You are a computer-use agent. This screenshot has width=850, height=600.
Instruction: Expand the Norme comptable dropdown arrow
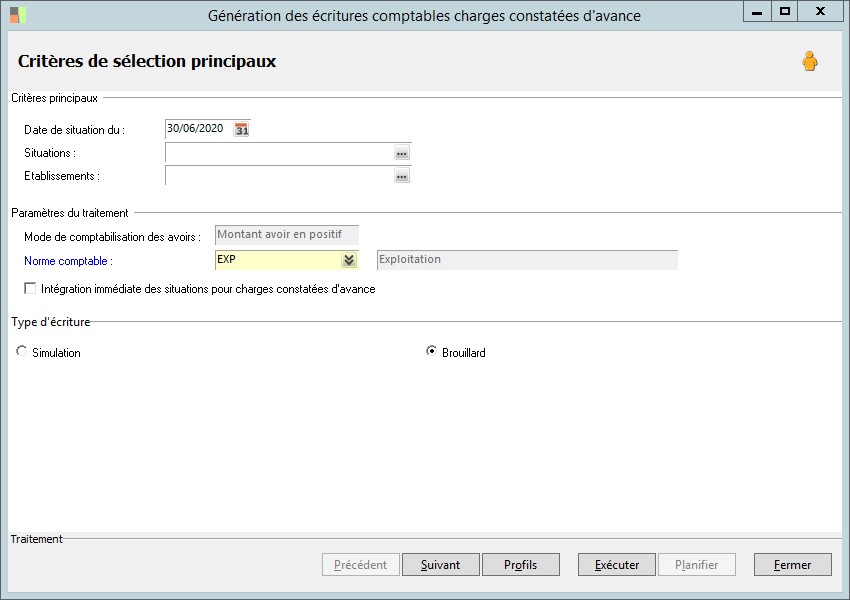[x=349, y=260]
